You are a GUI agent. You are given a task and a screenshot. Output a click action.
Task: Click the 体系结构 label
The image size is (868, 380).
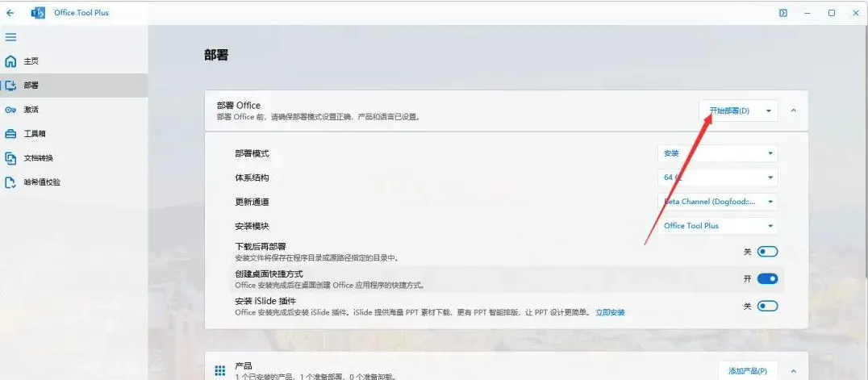(x=252, y=177)
